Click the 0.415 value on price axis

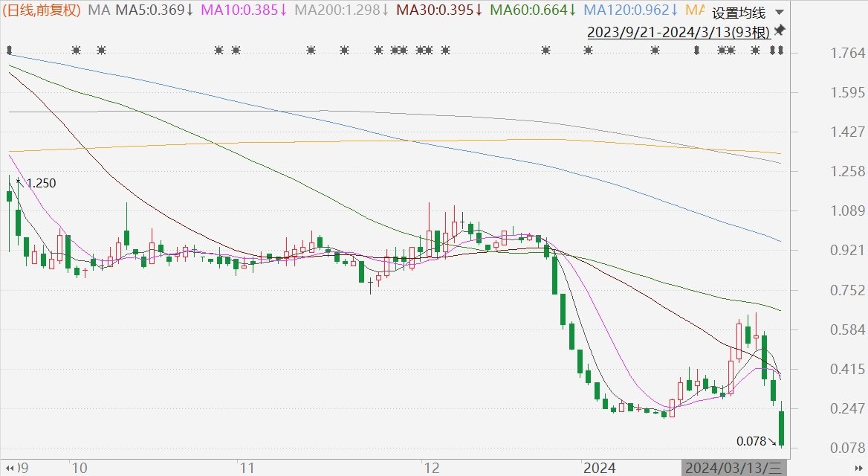coord(847,369)
